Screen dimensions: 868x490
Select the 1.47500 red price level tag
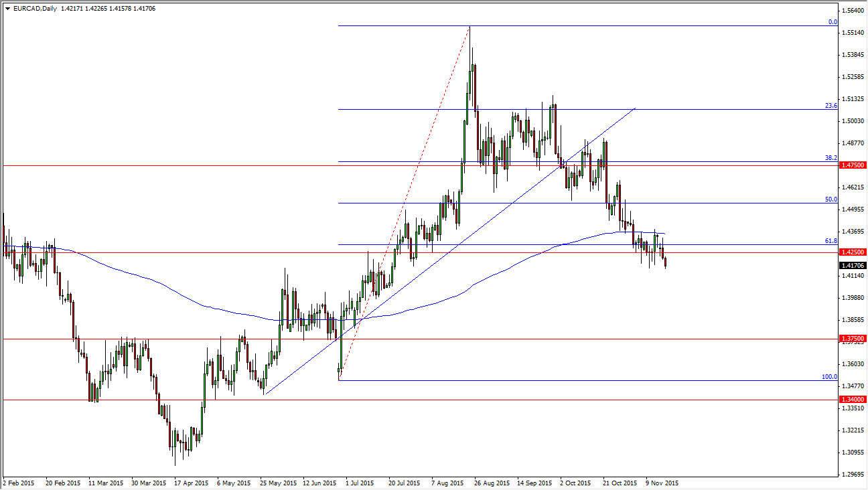855,165
